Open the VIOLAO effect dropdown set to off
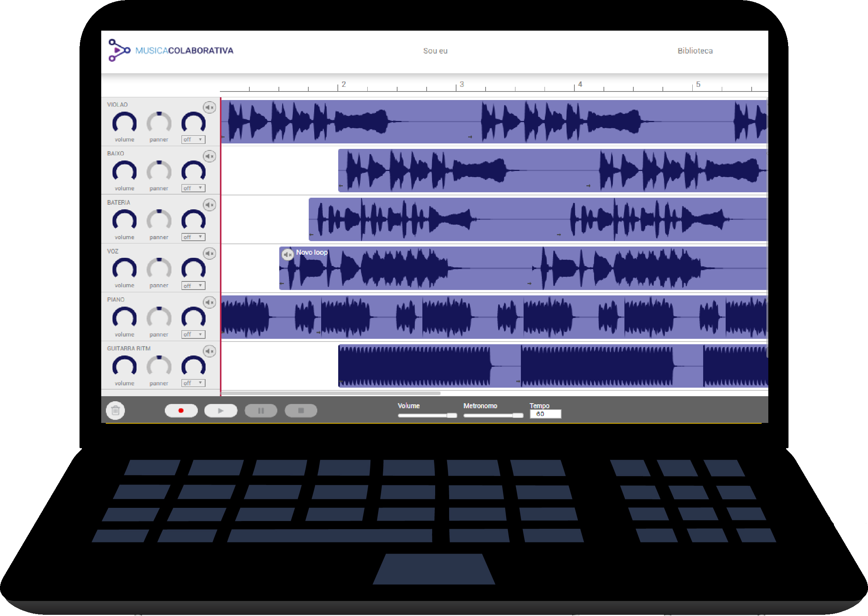 click(x=193, y=140)
